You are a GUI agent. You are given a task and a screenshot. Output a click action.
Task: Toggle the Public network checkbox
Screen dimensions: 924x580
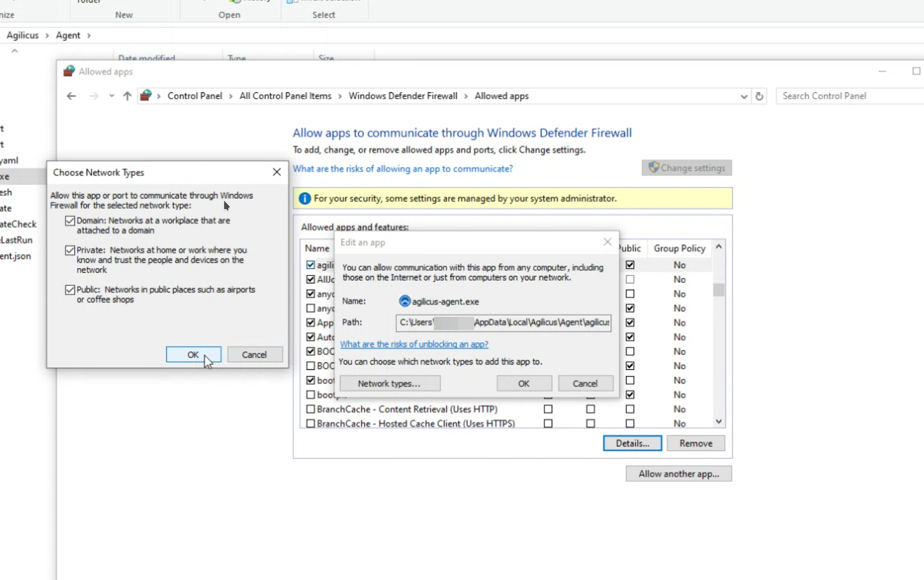point(70,290)
